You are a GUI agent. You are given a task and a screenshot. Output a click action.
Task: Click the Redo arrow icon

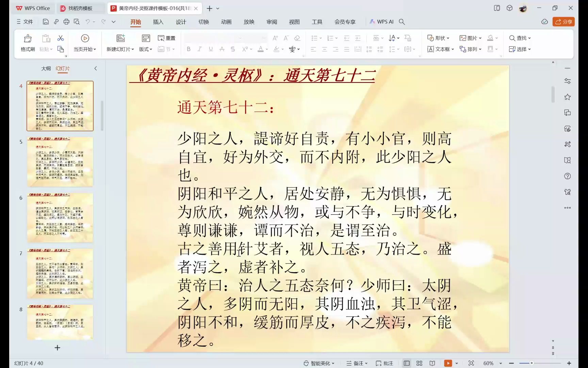103,22
